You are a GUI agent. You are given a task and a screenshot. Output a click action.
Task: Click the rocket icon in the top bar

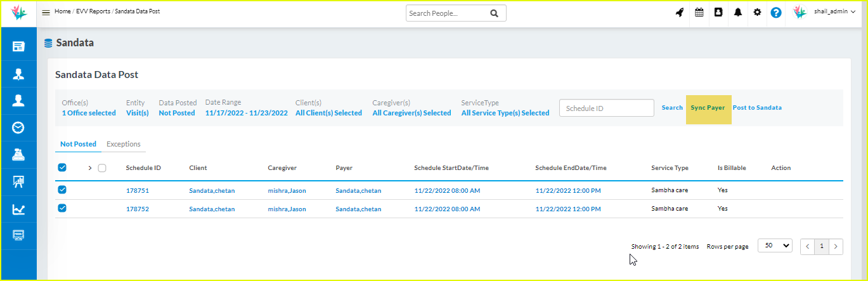click(680, 13)
